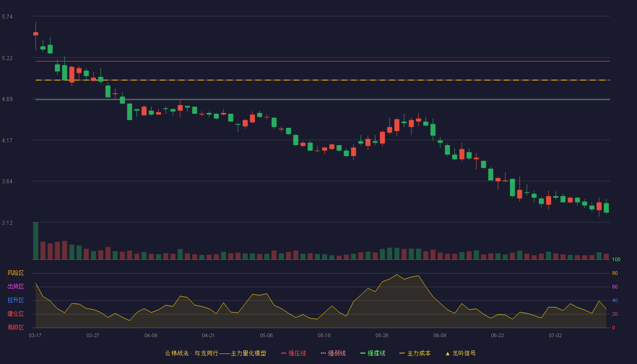Image resolution: width=637 pixels, height=364 pixels.
Task: Click the 40 indicator axis value
Action: coord(615,300)
